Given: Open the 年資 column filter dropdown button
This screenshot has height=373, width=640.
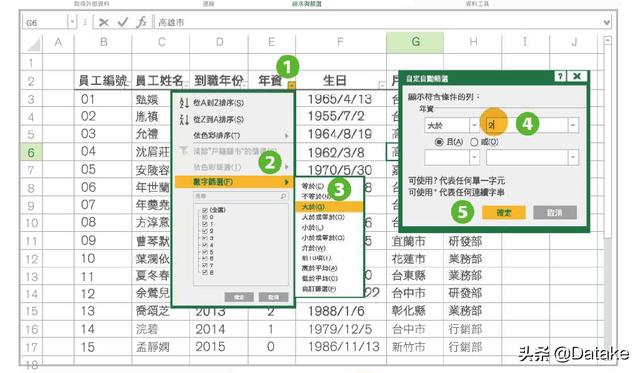Looking at the screenshot, I should [291, 85].
